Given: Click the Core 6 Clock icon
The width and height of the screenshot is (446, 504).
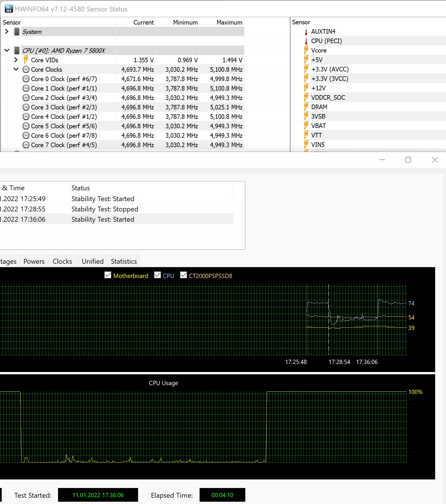Looking at the screenshot, I should 26,135.
